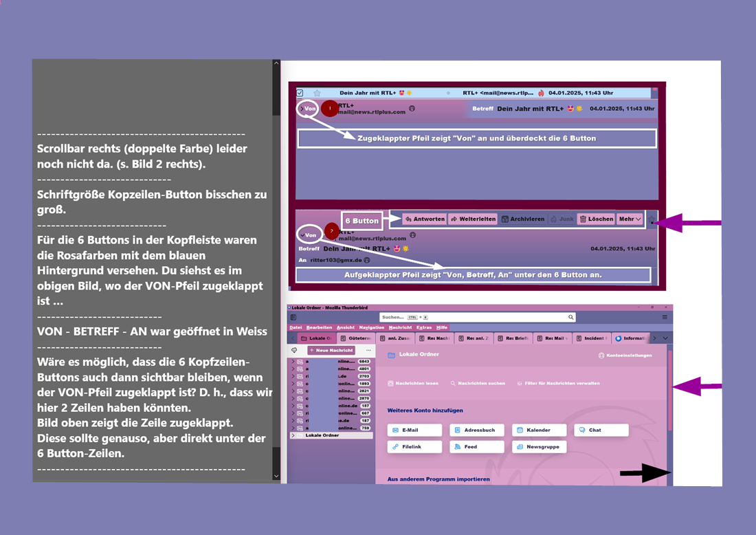The height and width of the screenshot is (535, 756).
Task: Click the Löschen delete button
Action: tap(597, 219)
